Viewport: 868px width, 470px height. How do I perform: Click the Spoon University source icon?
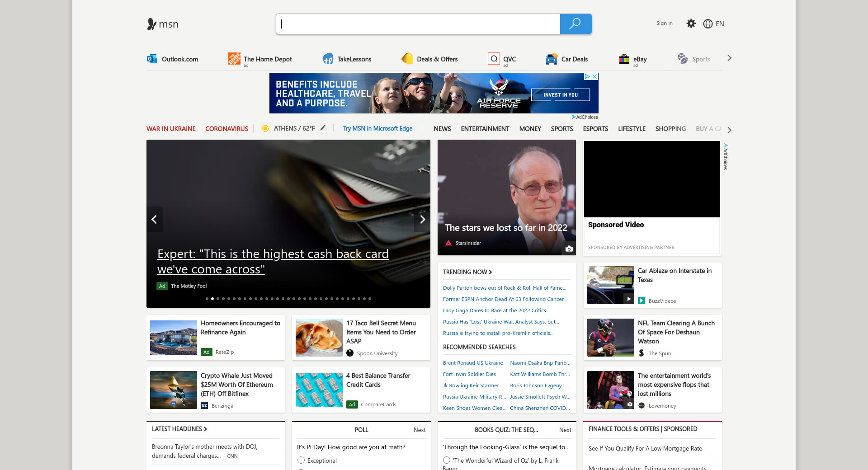tap(350, 353)
